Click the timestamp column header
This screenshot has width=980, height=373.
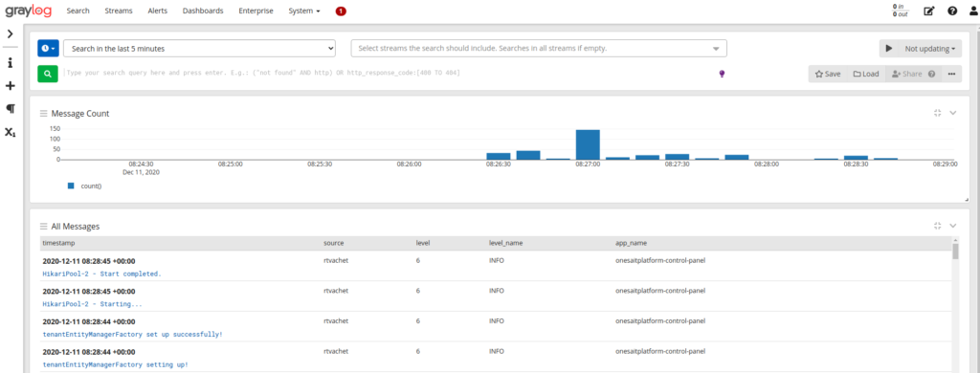[x=58, y=242]
